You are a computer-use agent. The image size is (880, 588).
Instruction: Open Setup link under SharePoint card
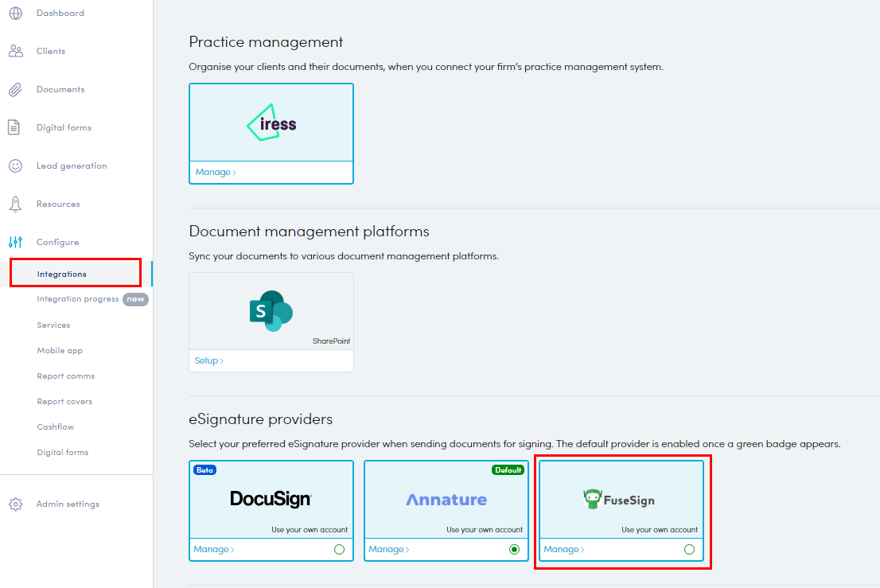(208, 361)
